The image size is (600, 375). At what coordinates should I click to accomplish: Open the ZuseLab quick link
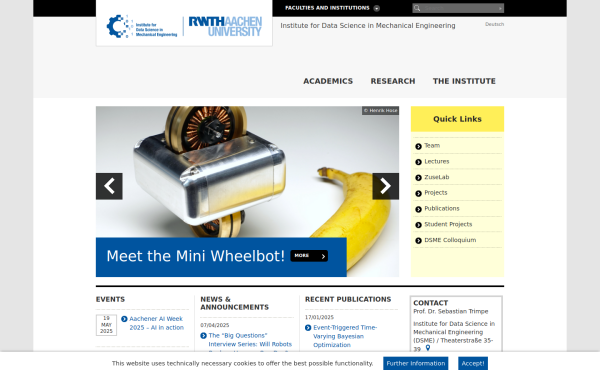[437, 177]
